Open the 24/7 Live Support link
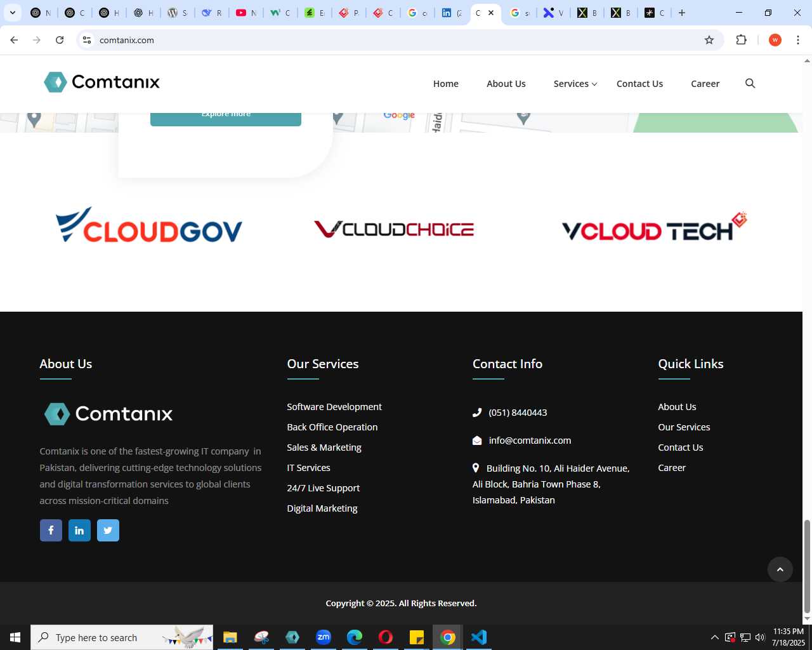Screen dimensions: 812x650 pos(323,488)
